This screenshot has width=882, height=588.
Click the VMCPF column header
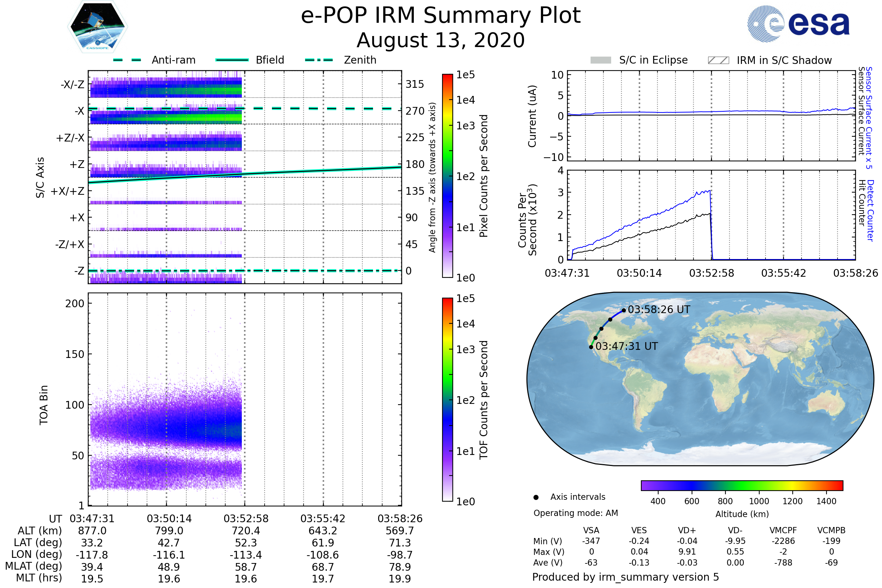(783, 530)
